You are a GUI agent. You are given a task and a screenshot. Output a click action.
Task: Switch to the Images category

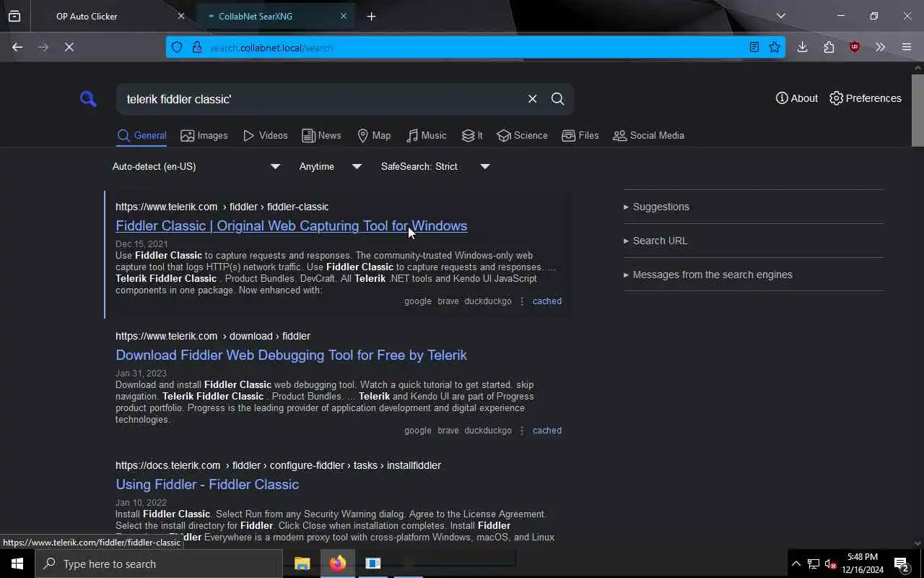204,135
